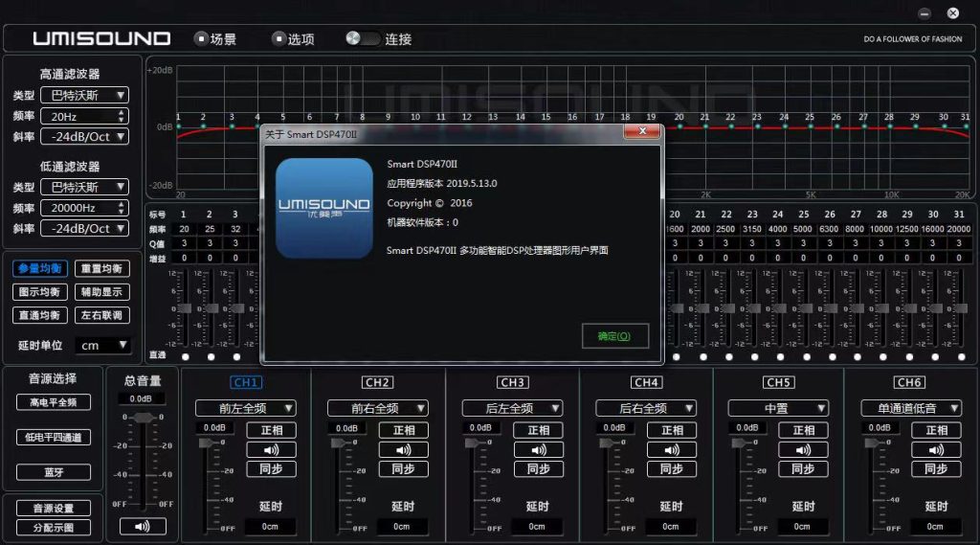Click the CH1 volume fader handle
The width and height of the screenshot is (980, 545).
click(x=206, y=443)
